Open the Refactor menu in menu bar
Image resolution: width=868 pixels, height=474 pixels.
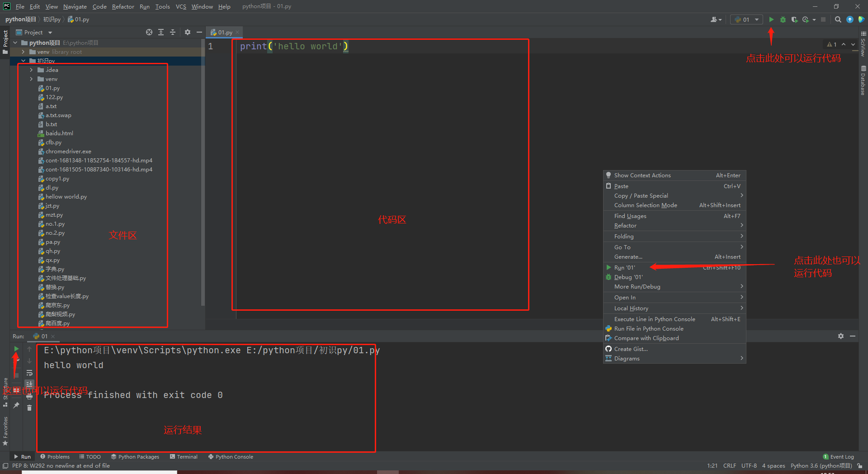coord(123,6)
